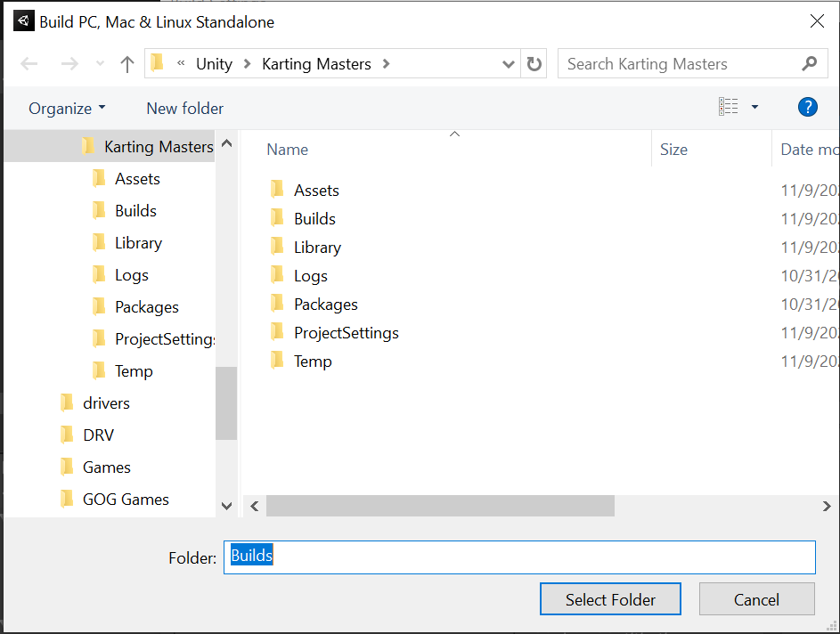840x634 pixels.
Task: Click the Refresh button in address bar
Action: (534, 64)
